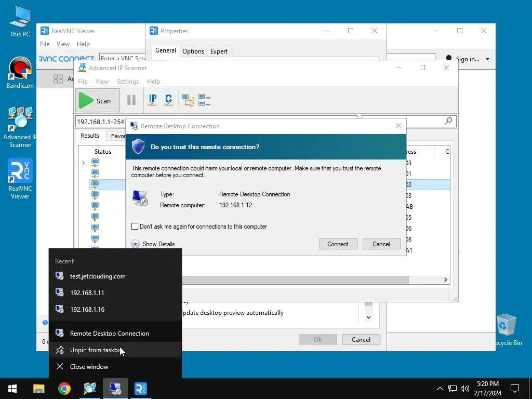Image resolution: width=532 pixels, height=399 pixels.
Task: Select the Results tab in Advanced IP Scanner
Action: (89, 136)
